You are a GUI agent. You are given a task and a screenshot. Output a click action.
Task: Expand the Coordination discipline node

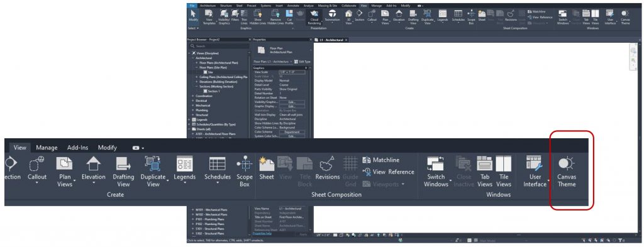[x=192, y=96]
